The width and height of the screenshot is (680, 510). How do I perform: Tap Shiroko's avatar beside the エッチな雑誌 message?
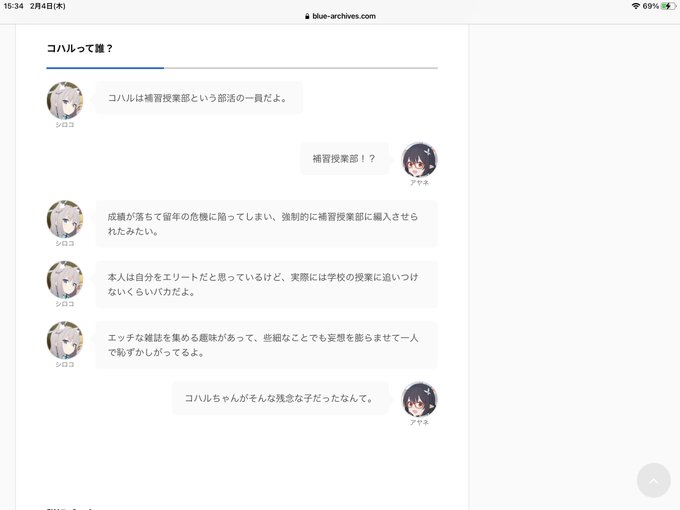click(x=65, y=340)
